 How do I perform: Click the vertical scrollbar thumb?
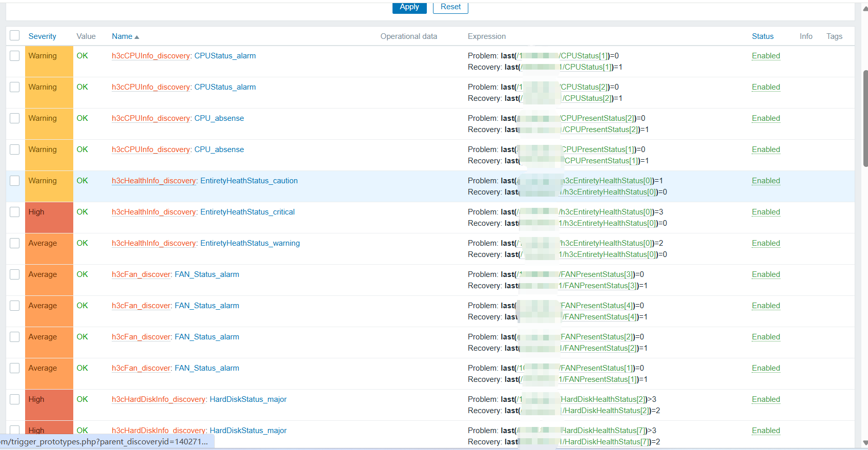[x=865, y=118]
